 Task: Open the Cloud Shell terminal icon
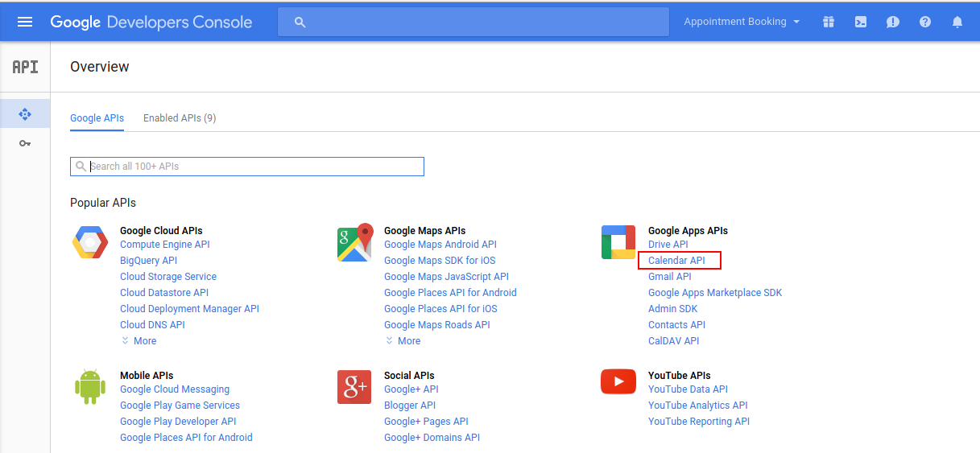[861, 22]
